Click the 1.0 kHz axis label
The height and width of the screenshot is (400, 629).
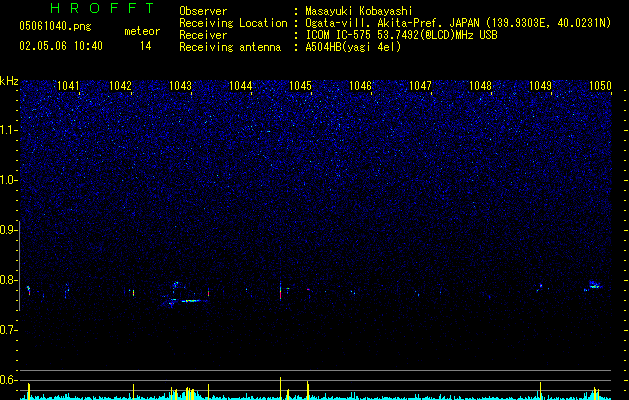click(8, 180)
